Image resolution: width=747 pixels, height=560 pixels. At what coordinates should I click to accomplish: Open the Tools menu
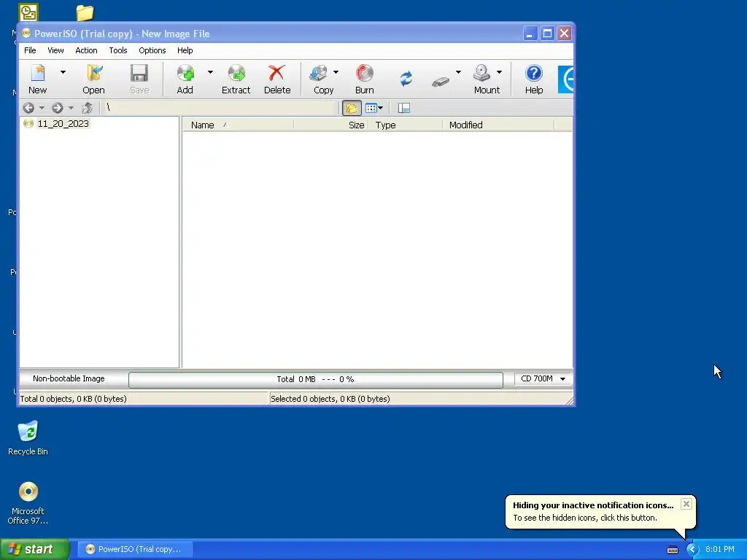[118, 50]
